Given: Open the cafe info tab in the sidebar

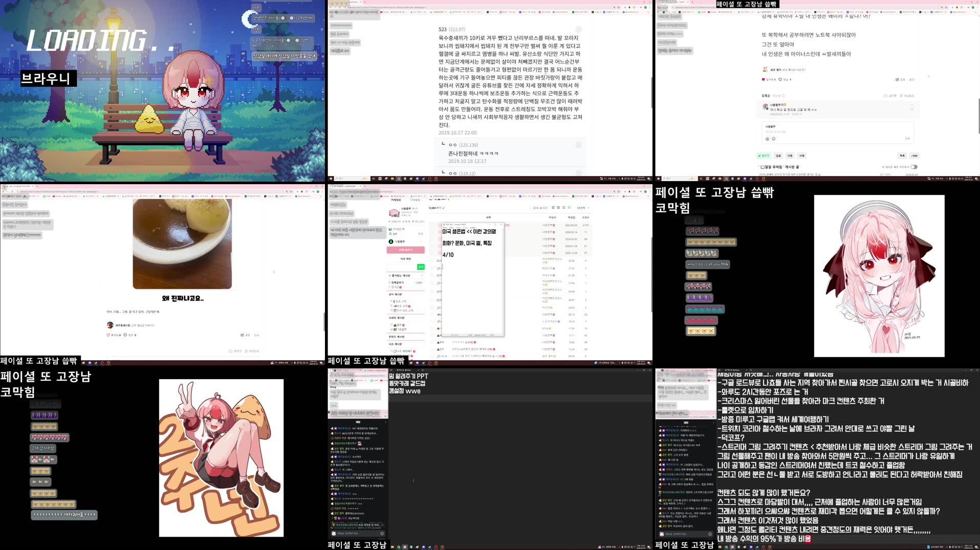Looking at the screenshot, I should coord(396,200).
